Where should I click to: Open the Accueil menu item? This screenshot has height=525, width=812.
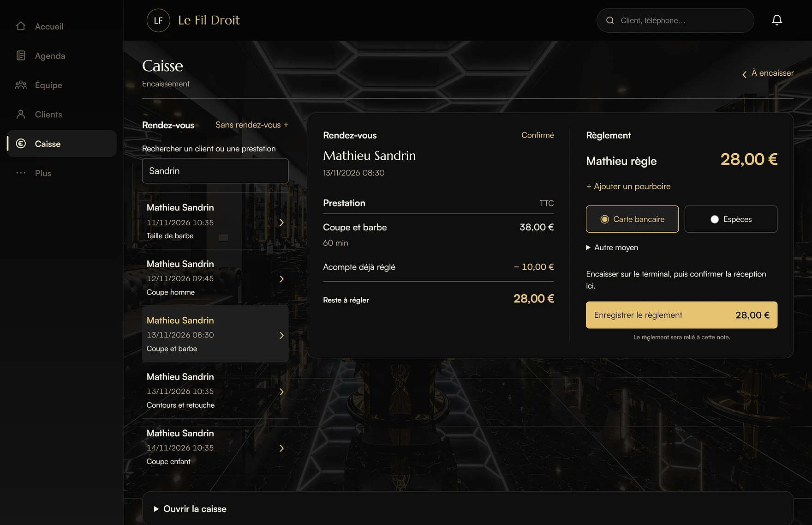[62, 26]
